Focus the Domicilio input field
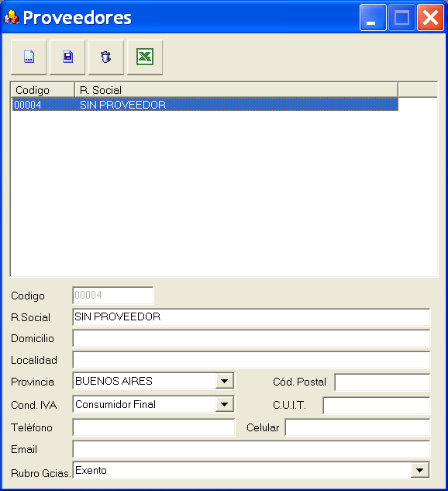448x491 pixels. click(x=251, y=338)
